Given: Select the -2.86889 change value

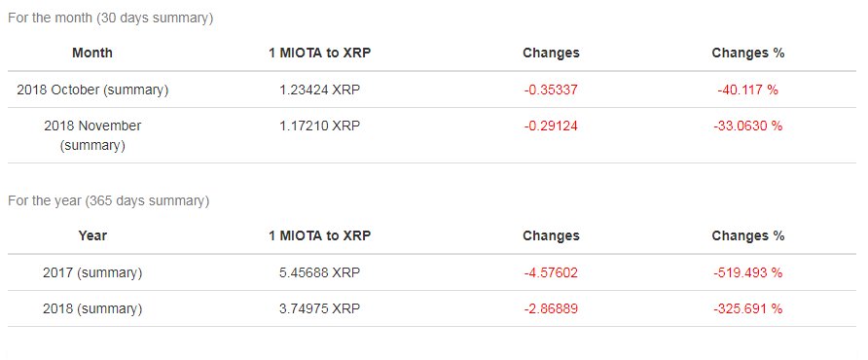Looking at the screenshot, I should 551,309.
